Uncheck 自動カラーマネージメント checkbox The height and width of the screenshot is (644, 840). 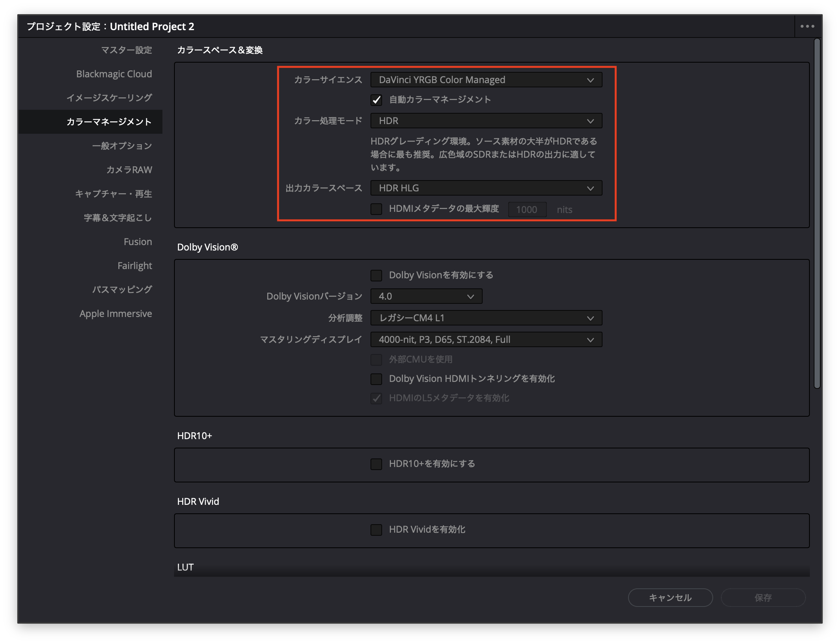coord(376,100)
